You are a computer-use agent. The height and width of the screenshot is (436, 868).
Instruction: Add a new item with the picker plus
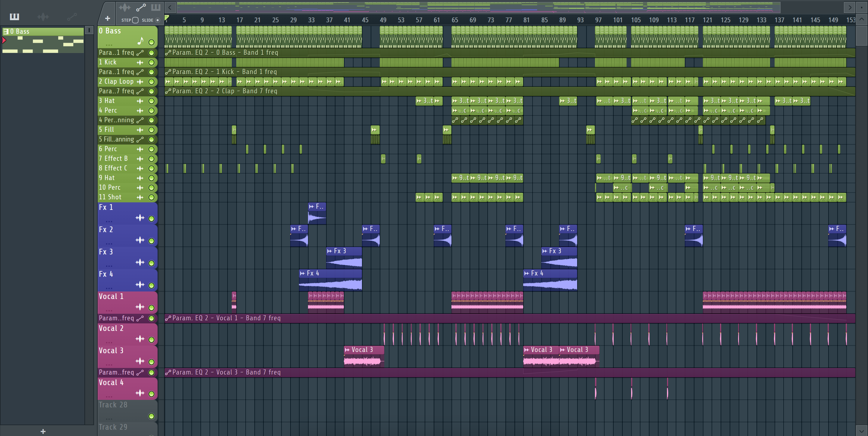pyautogui.click(x=43, y=431)
